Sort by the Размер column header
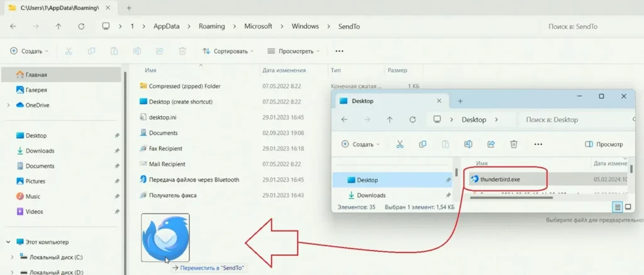This screenshot has width=644, height=275. (397, 70)
